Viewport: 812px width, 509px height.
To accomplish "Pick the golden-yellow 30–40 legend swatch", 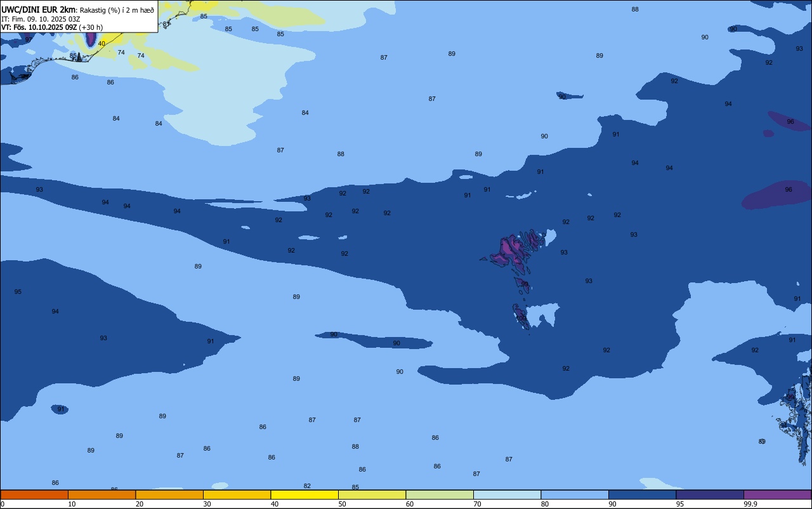I will 237,494.
